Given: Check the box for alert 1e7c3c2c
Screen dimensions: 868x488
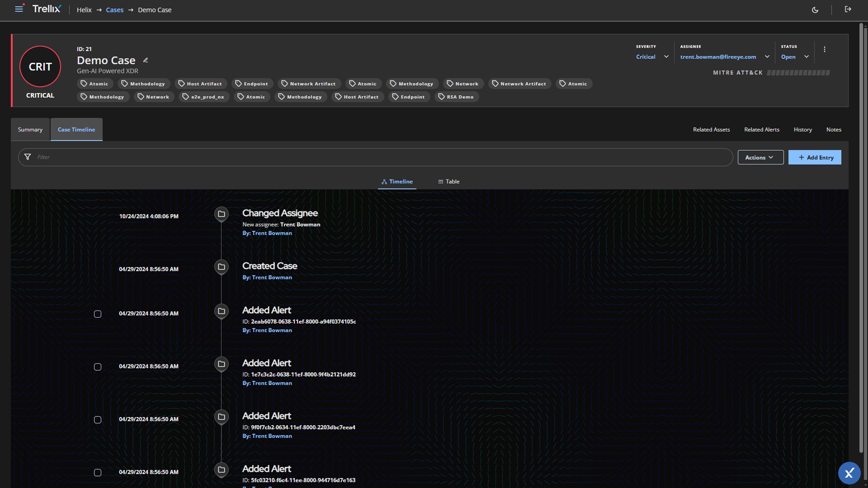Looking at the screenshot, I should tap(98, 367).
